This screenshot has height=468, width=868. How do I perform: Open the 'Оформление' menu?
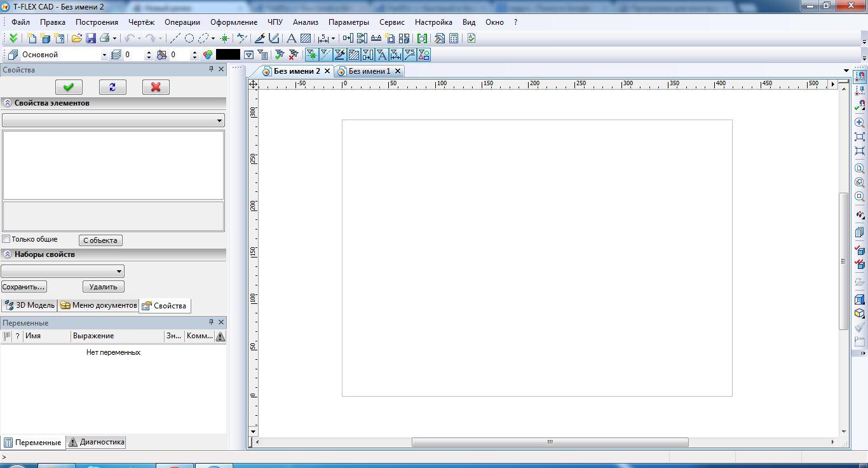coord(234,22)
